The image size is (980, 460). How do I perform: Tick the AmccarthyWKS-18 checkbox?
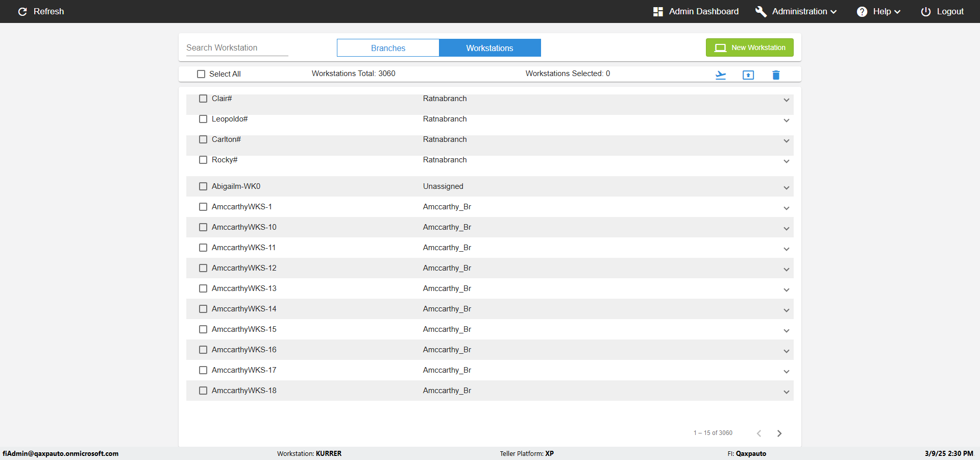pos(203,391)
